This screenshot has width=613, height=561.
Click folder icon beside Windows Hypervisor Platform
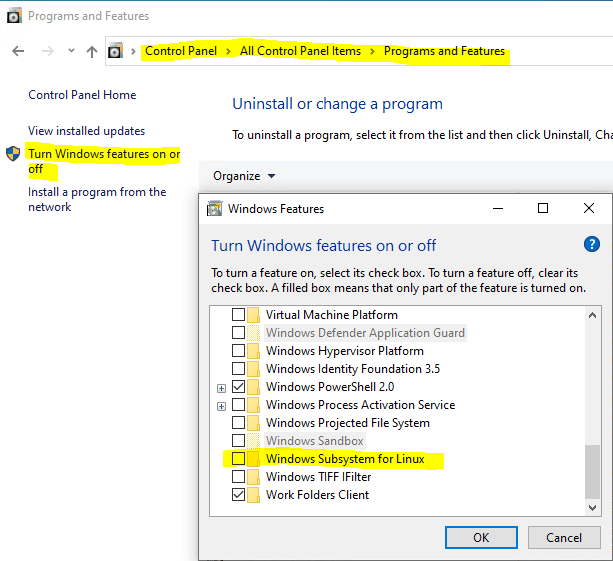click(253, 351)
